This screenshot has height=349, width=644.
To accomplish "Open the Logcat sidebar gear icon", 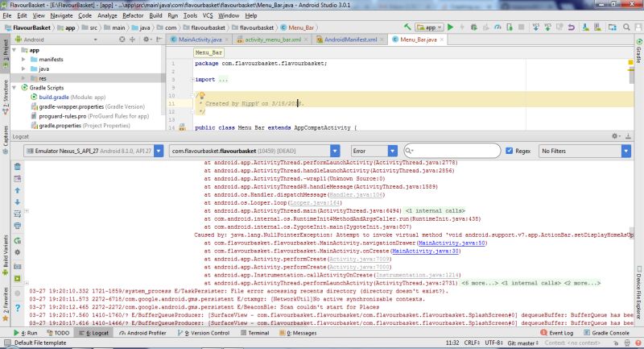I will (17, 252).
